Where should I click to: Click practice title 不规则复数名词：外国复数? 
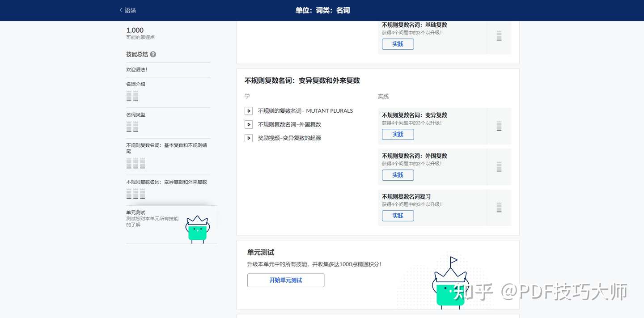[x=414, y=156]
